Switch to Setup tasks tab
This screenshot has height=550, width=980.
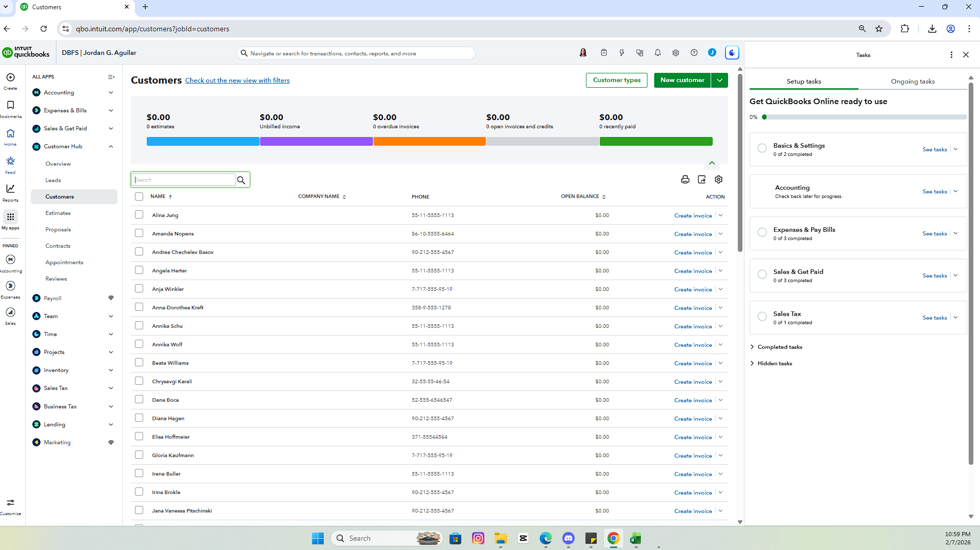tap(804, 82)
